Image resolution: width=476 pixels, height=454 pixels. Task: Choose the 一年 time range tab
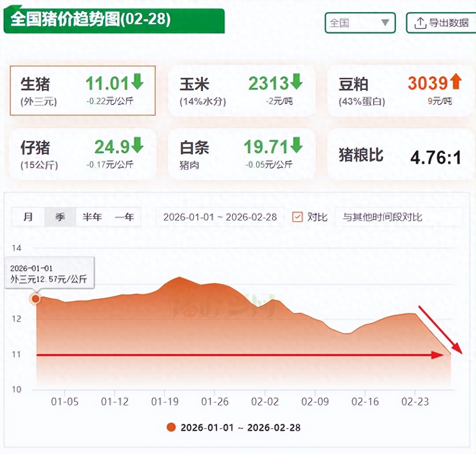pyautogui.click(x=124, y=217)
